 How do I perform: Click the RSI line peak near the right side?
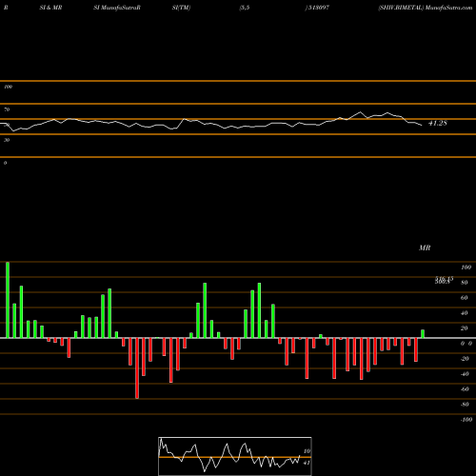coord(360,112)
